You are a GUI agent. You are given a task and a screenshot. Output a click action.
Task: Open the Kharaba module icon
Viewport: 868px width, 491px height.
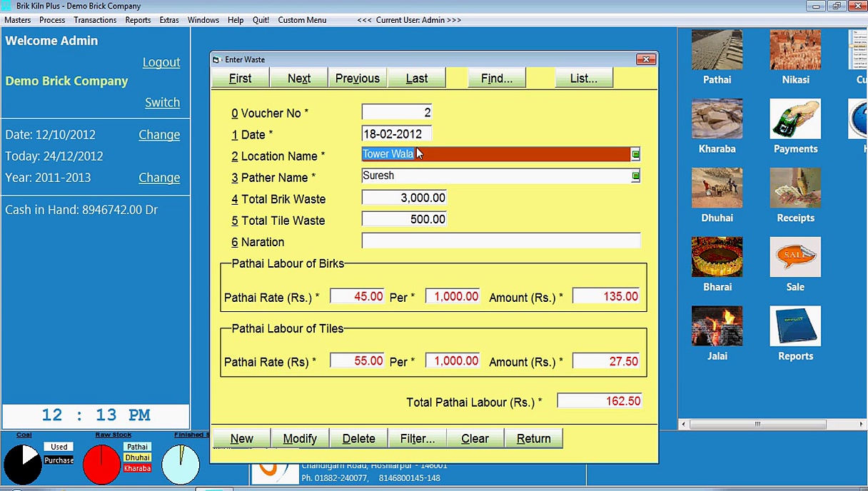(x=717, y=118)
